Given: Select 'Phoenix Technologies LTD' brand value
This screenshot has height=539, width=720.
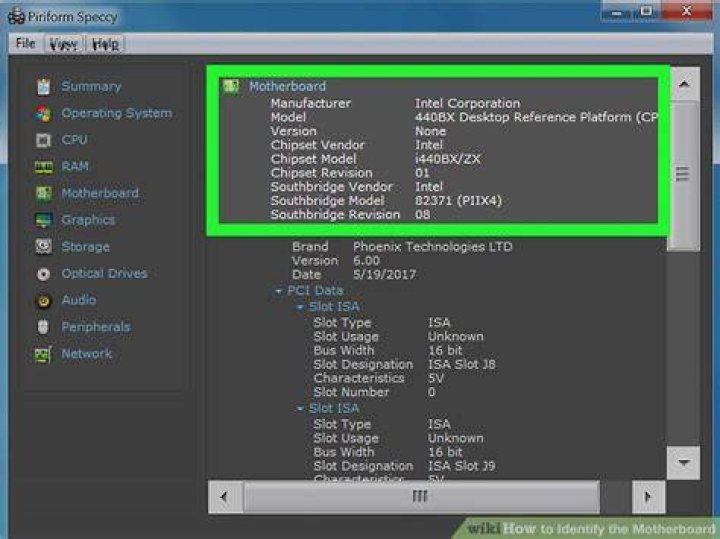Looking at the screenshot, I should pyautogui.click(x=433, y=247).
